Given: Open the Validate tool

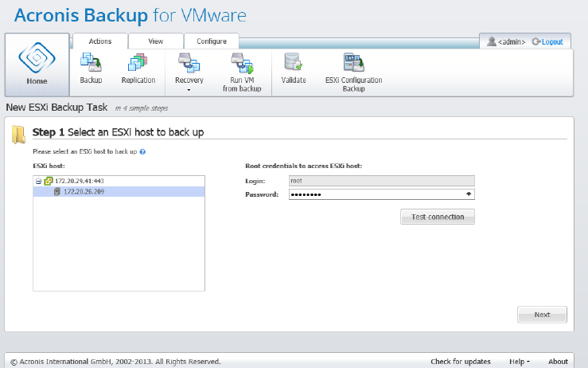Looking at the screenshot, I should 294,69.
